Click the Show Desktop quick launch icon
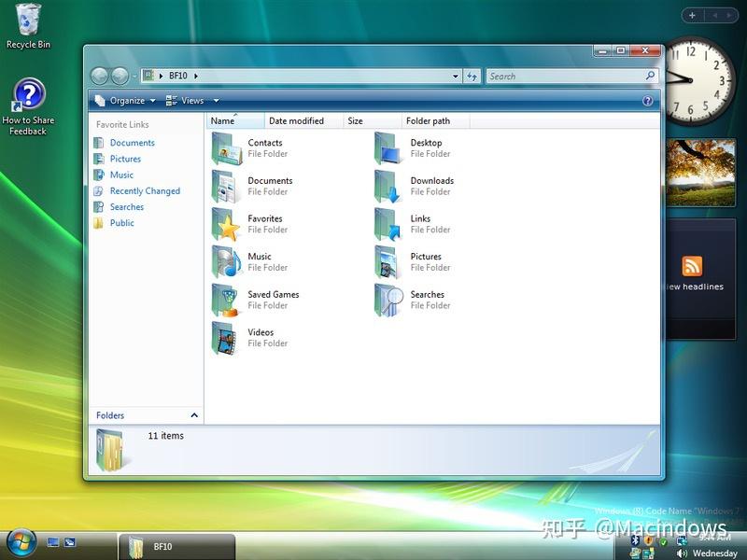Screen dimensions: 747x560 [52, 541]
